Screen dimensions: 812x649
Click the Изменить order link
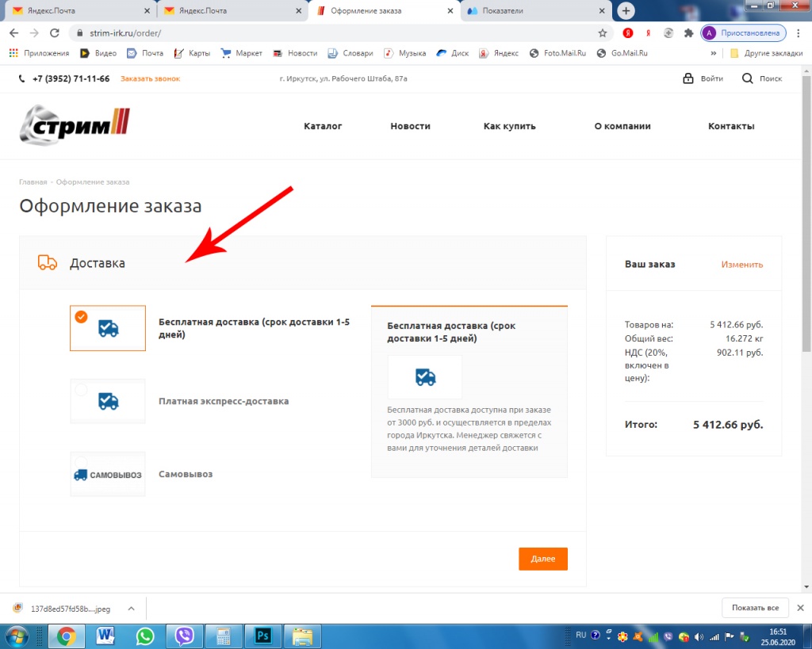point(741,264)
